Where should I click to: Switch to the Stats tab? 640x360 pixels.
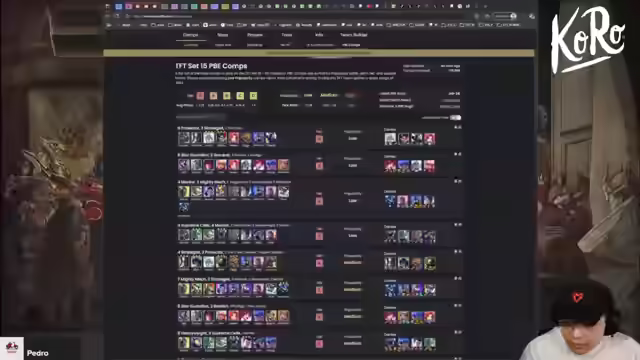(x=222, y=35)
